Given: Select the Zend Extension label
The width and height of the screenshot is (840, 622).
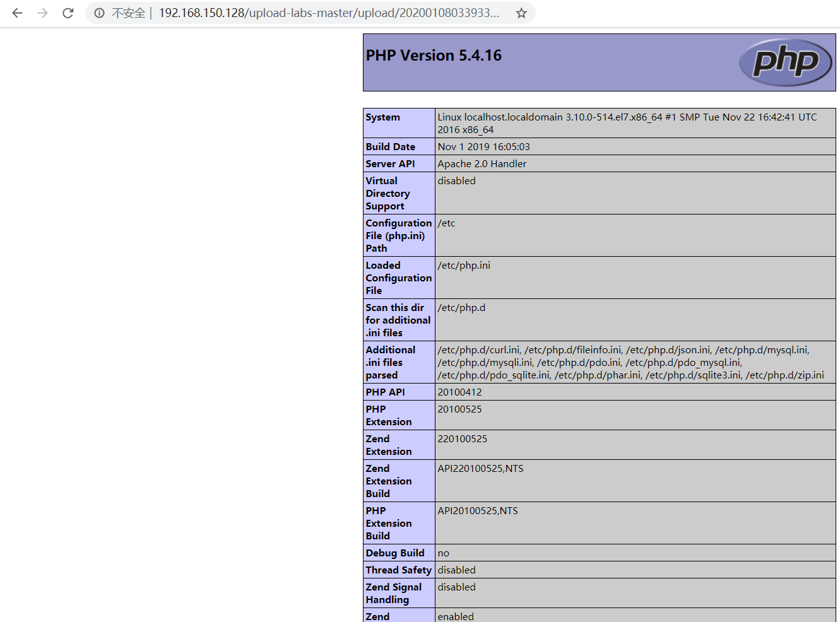Looking at the screenshot, I should [x=389, y=445].
